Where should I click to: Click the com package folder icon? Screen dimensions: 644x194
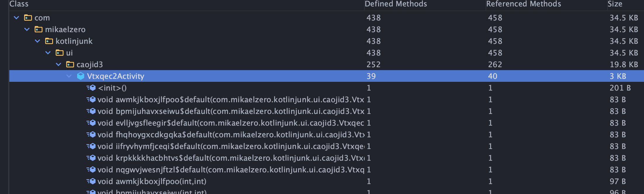point(28,18)
